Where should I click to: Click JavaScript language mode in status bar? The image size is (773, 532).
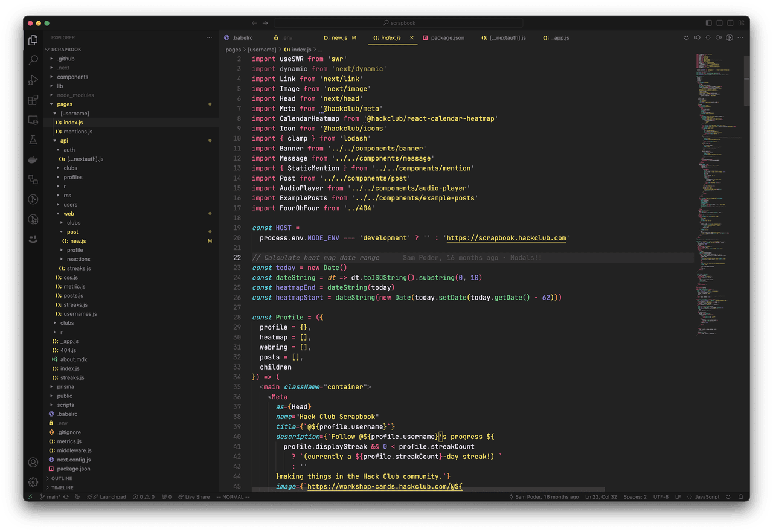coord(707,497)
